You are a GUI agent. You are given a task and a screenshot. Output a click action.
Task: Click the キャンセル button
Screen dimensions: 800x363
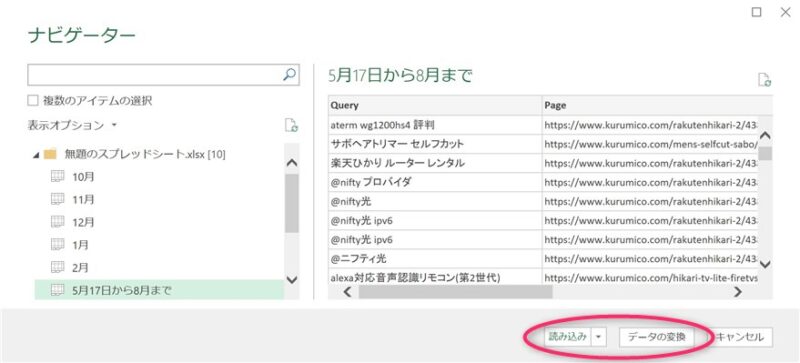click(x=740, y=337)
